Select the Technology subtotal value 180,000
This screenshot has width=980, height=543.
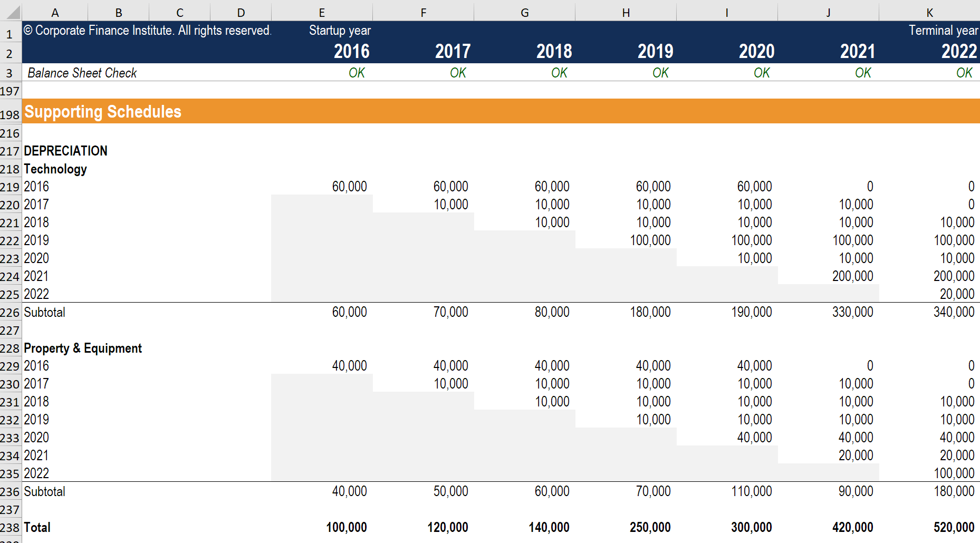coord(650,312)
